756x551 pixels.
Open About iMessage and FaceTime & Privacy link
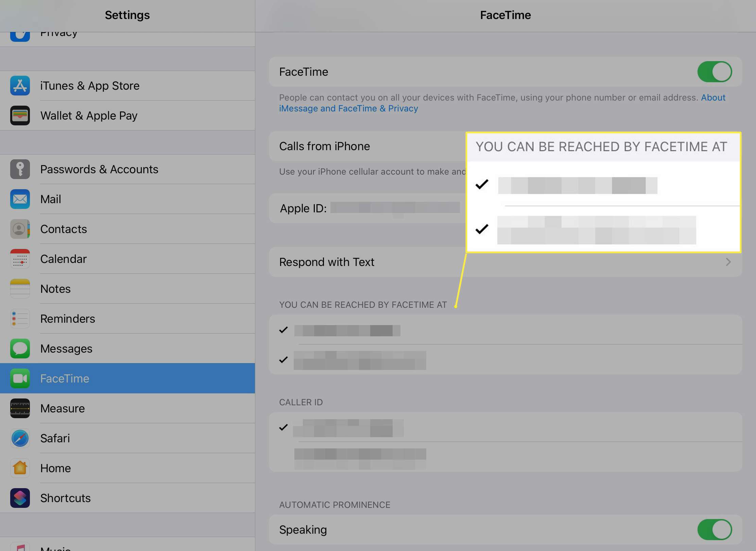(348, 108)
